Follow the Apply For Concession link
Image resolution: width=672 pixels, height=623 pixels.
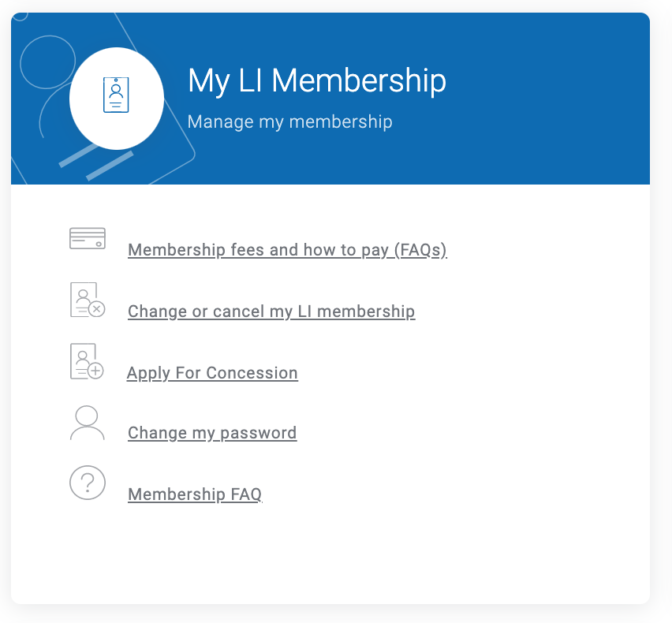click(213, 373)
